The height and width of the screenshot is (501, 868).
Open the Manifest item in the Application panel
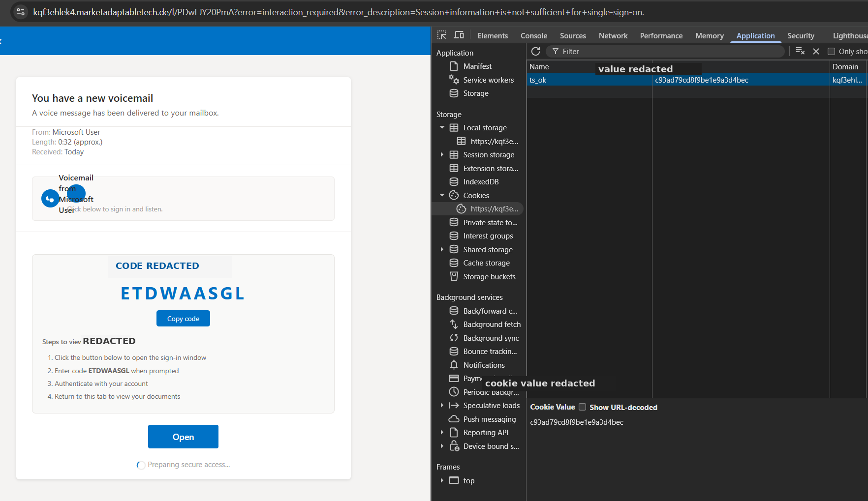pos(477,66)
